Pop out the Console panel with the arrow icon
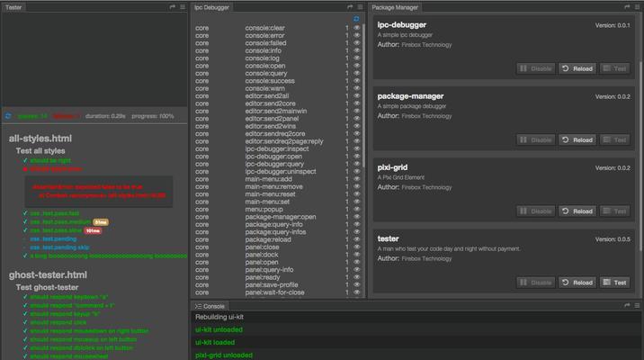644x360 pixels. (627, 305)
